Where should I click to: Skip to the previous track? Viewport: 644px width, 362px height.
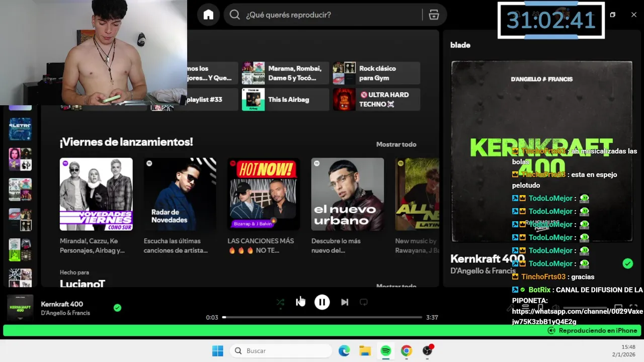tap(300, 302)
